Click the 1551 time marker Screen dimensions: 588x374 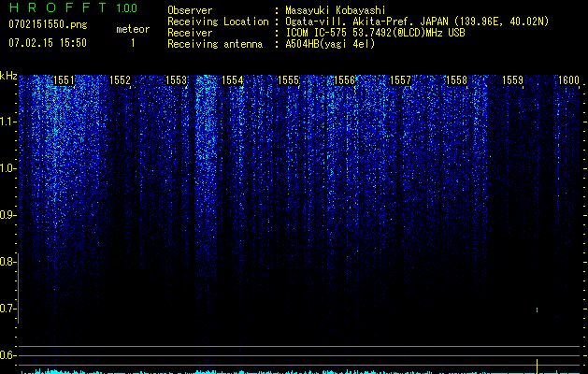[65, 80]
